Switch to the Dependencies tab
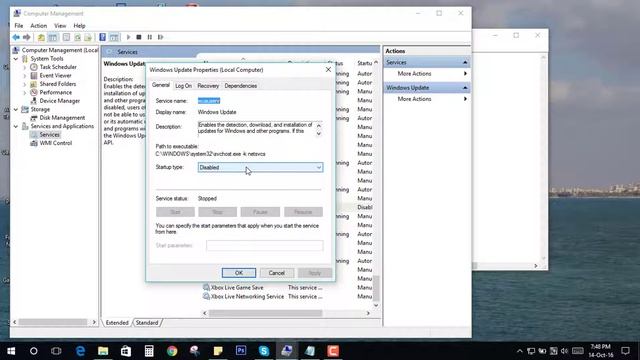The height and width of the screenshot is (360, 640). (x=241, y=86)
